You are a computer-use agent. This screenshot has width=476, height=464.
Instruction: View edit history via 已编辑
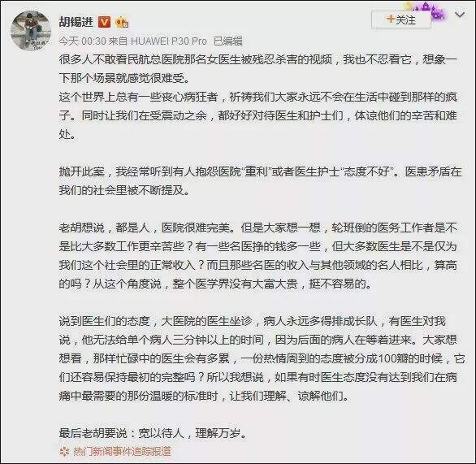pos(227,41)
